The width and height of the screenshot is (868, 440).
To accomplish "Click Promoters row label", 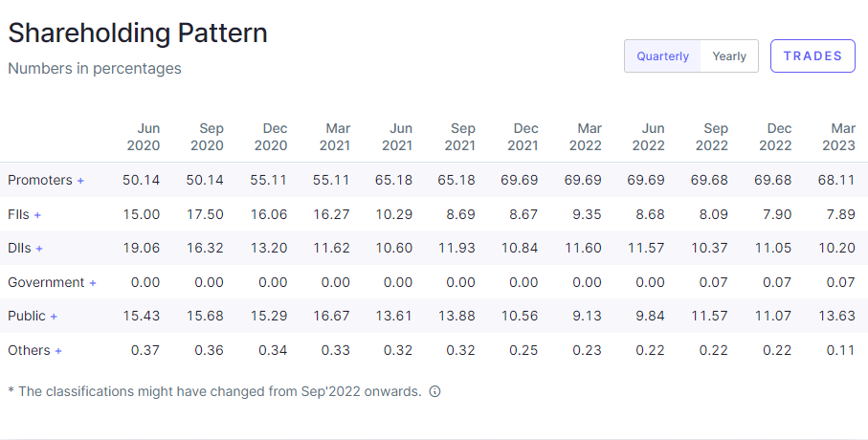I will (x=40, y=180).
